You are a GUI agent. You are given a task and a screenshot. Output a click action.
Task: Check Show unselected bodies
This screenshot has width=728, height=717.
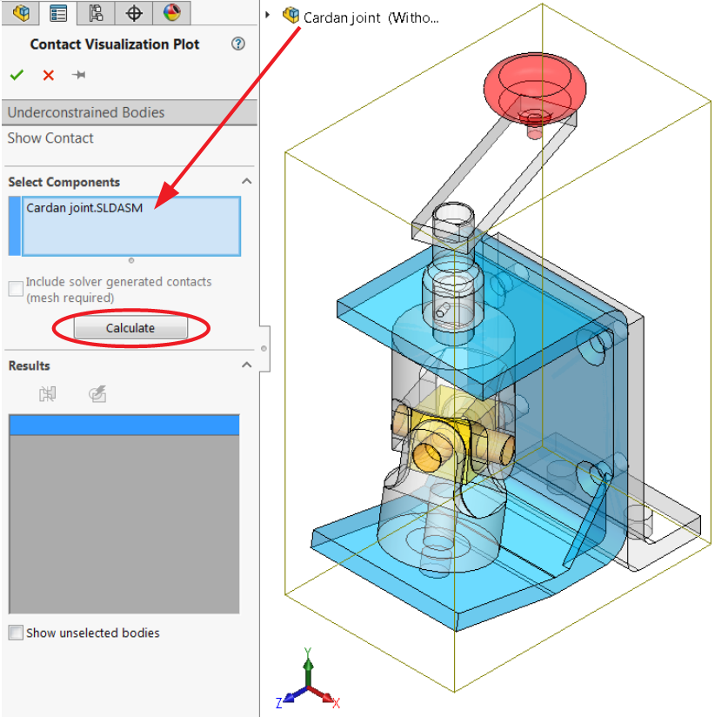pyautogui.click(x=14, y=633)
